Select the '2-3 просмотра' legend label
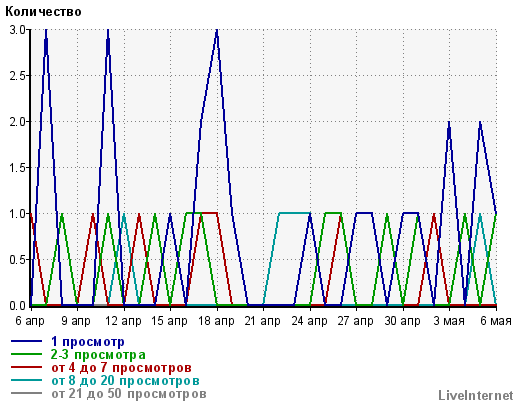This screenshot has width=520, height=405. 98,355
